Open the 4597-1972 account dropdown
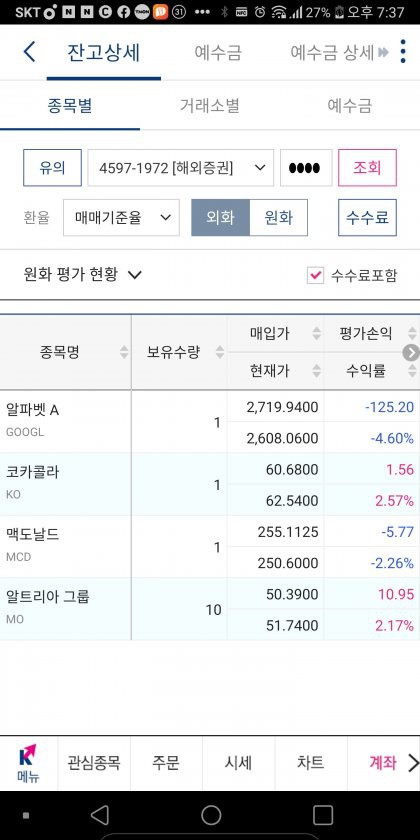Screen dimensions: 420x840 click(181, 168)
